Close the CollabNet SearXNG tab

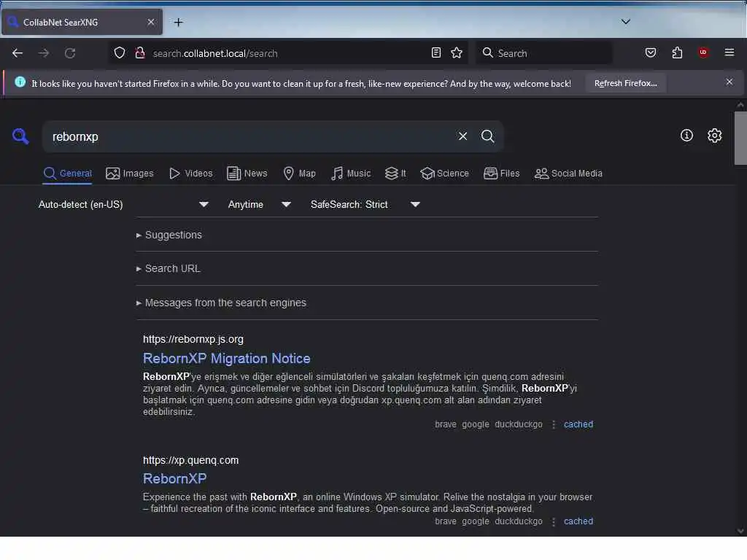[150, 22]
